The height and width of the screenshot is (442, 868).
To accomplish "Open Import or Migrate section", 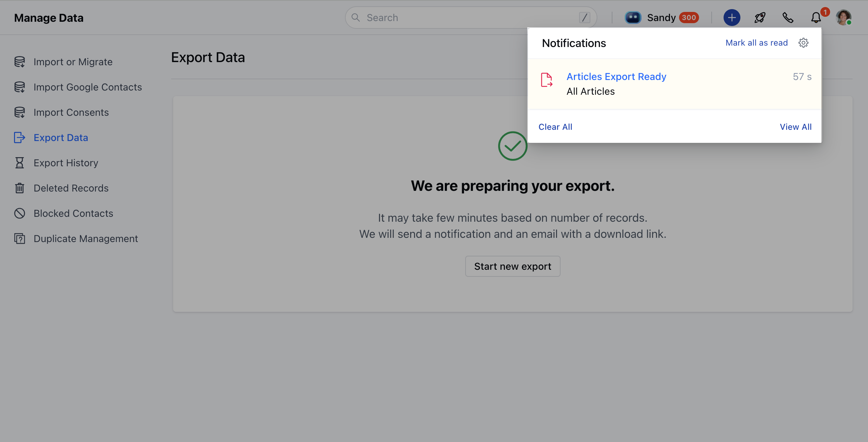I will [73, 62].
